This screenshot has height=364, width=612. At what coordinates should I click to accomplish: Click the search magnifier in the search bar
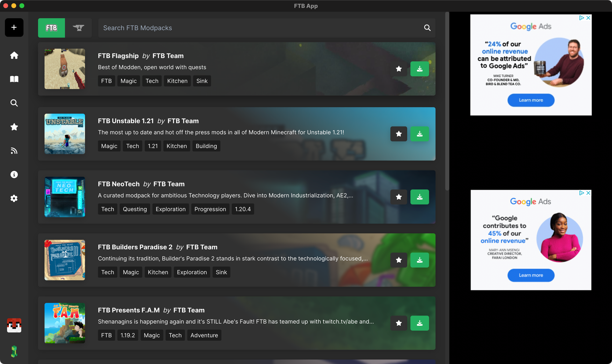coord(427,28)
